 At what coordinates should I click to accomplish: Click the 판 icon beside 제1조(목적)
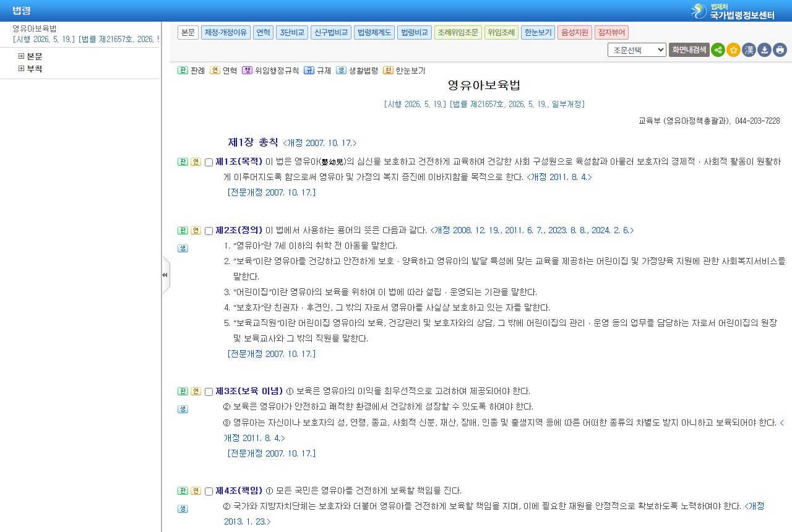point(183,162)
